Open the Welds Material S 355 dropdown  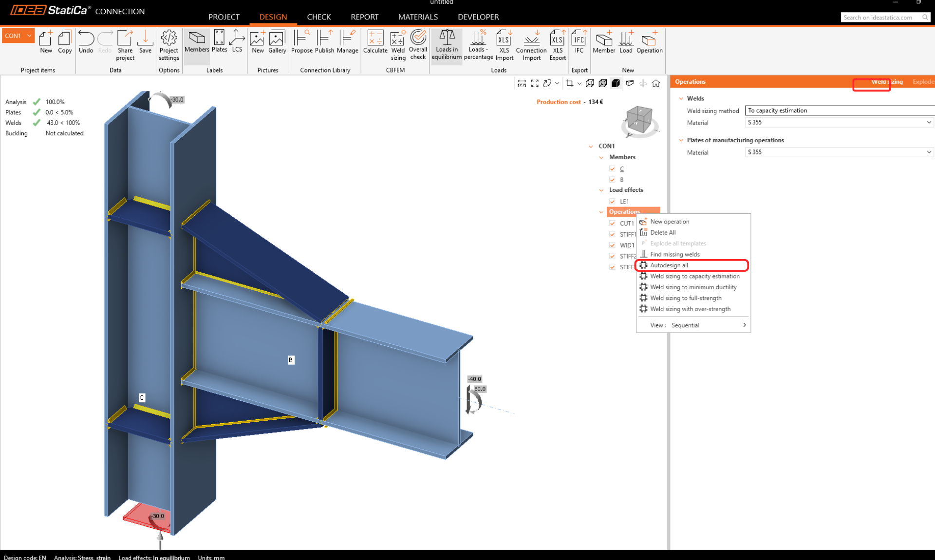click(839, 122)
